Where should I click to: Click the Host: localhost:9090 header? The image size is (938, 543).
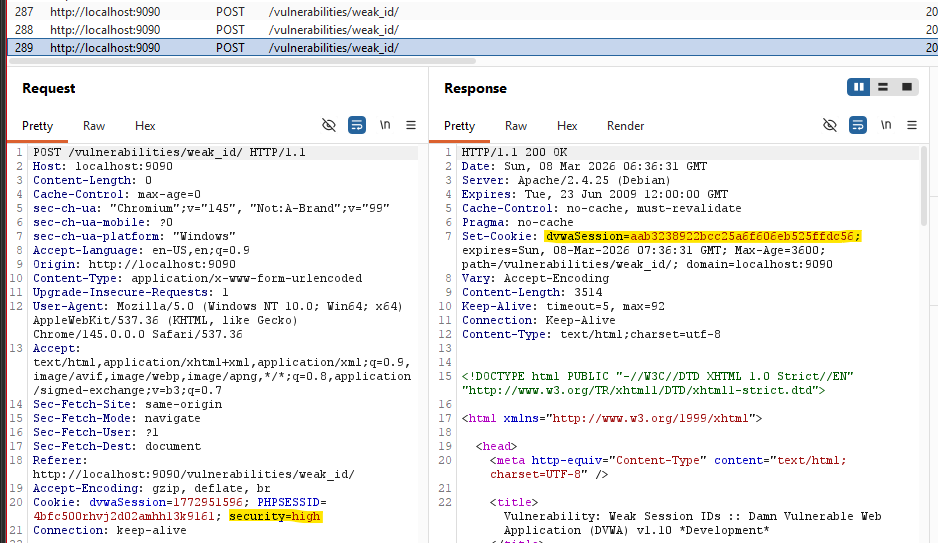coord(103,166)
